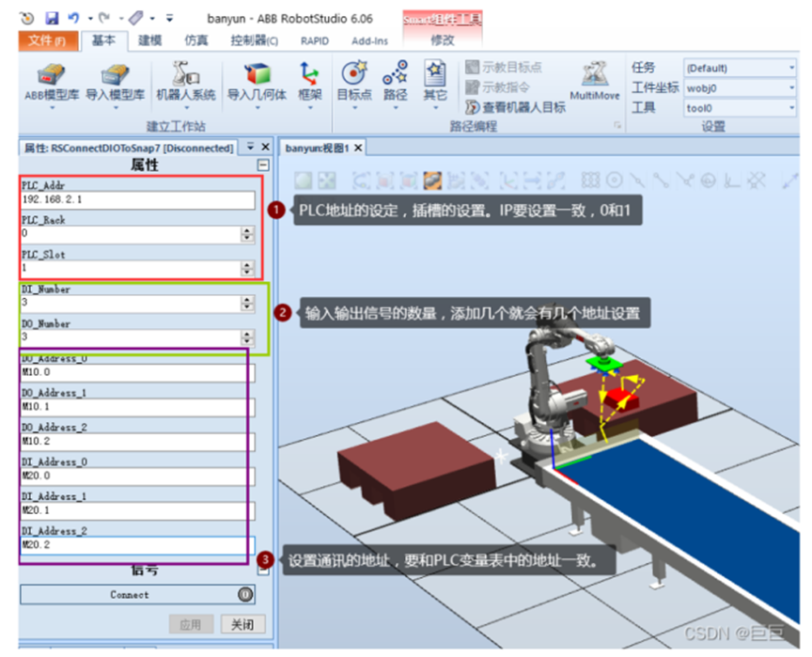This screenshot has width=812, height=657.
Task: Decrease the DO_Number value with down arrow
Action: (x=247, y=341)
